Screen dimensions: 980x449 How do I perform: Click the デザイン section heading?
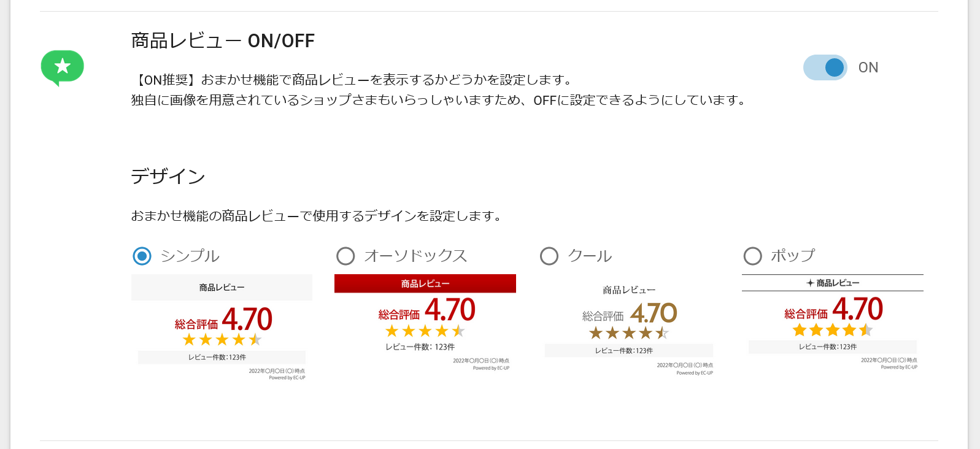[x=168, y=177]
